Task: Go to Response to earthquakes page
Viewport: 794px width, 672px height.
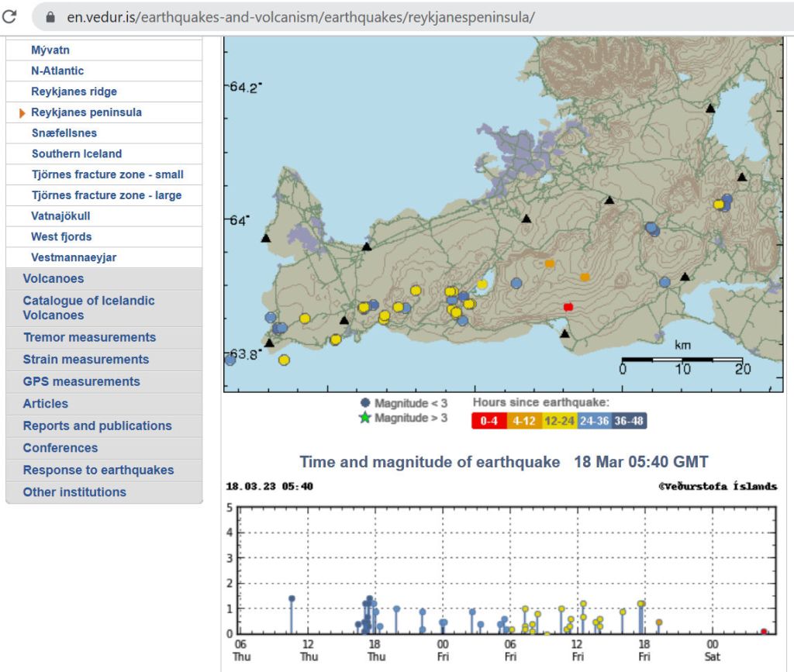Action: (98, 470)
